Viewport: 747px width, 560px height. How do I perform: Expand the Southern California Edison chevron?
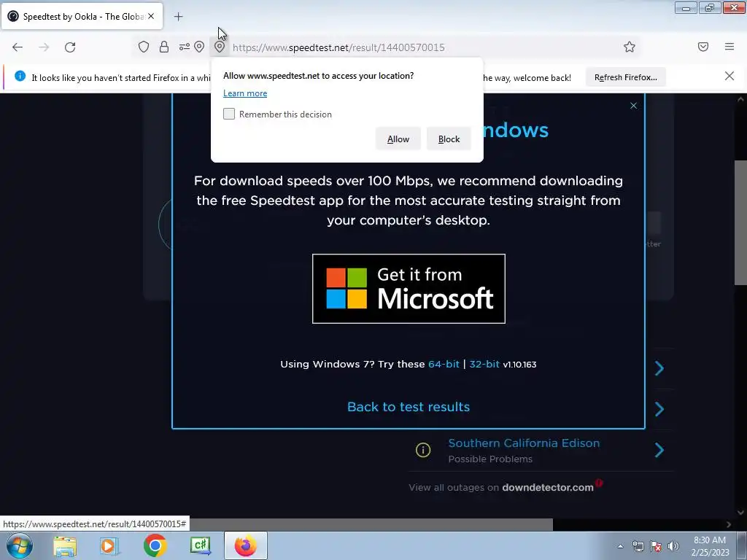pyautogui.click(x=659, y=450)
